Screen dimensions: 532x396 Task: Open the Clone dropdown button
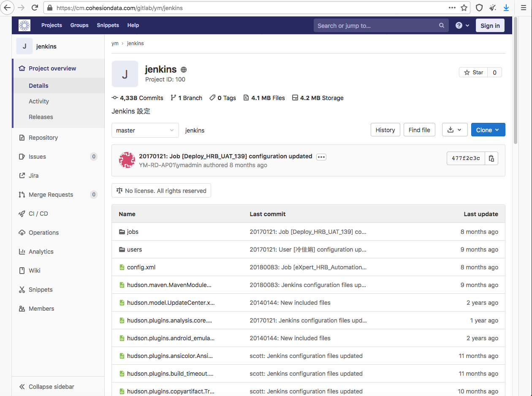click(x=488, y=130)
